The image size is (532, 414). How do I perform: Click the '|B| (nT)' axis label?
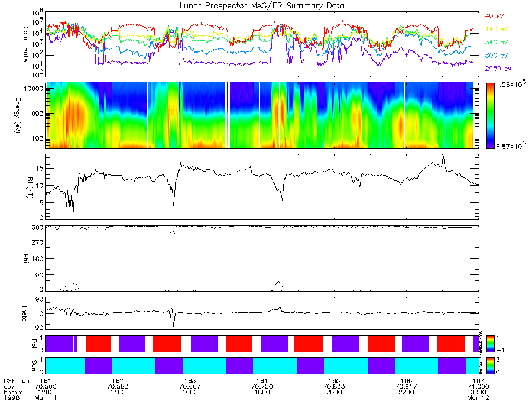pyautogui.click(x=30, y=187)
